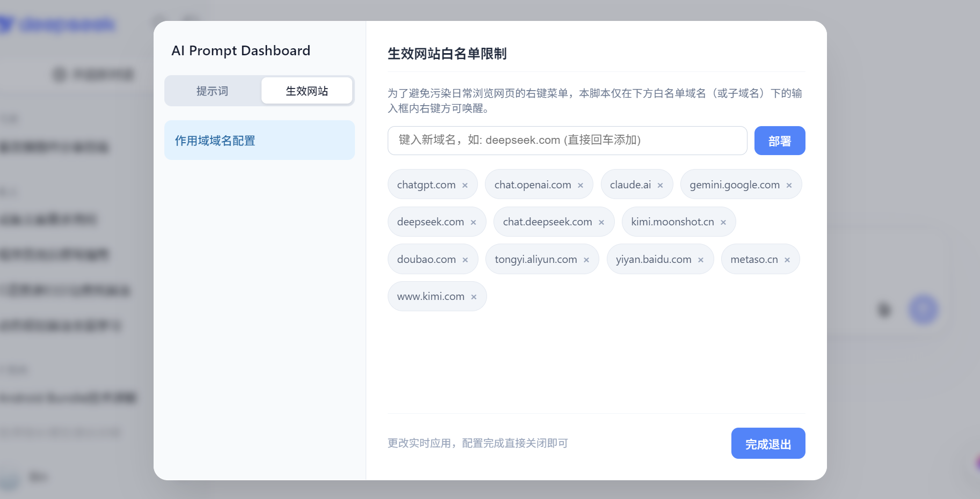The width and height of the screenshot is (980, 499).
Task: Click the x next to metaso.cn
Action: coord(787,260)
